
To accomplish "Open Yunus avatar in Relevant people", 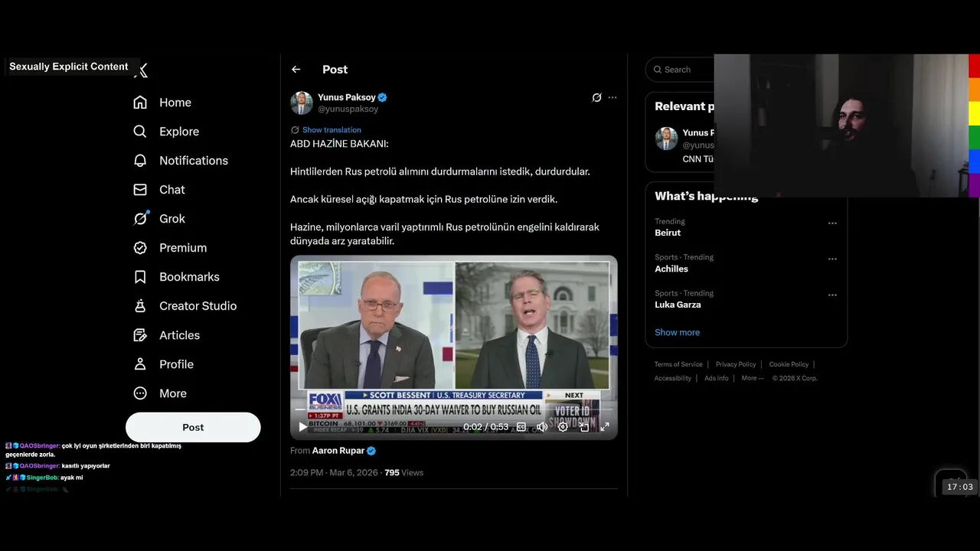I will (x=666, y=139).
